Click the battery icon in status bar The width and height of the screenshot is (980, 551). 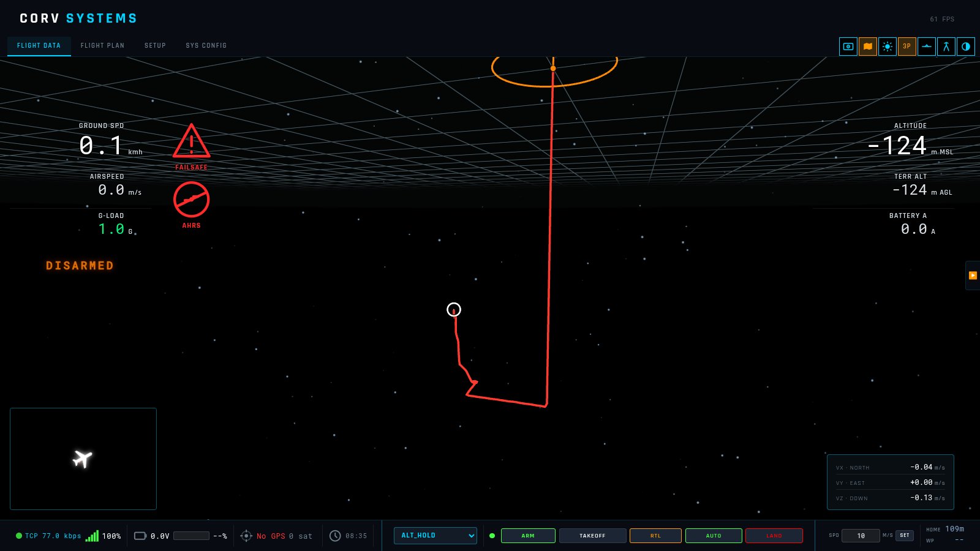click(x=140, y=536)
